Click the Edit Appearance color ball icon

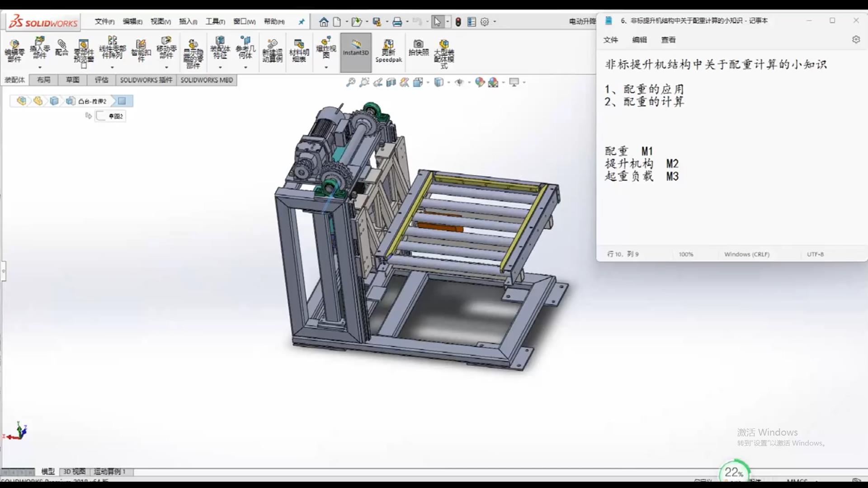480,82
